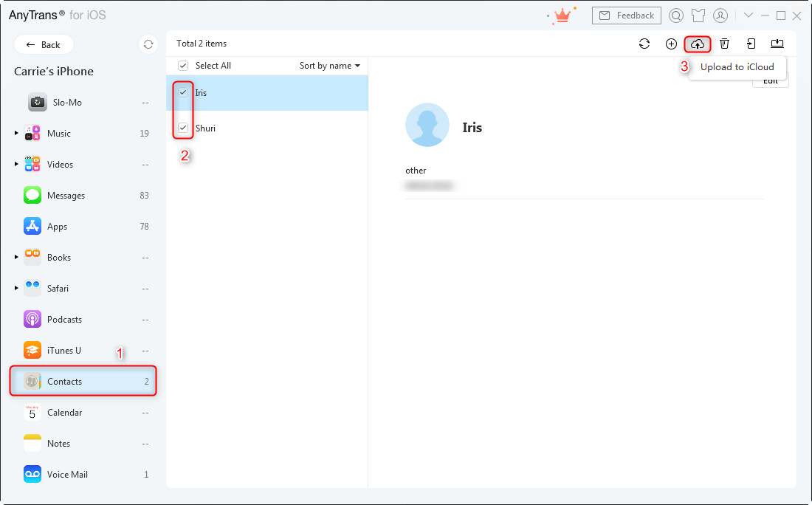Click the Messages count 83

click(x=144, y=196)
